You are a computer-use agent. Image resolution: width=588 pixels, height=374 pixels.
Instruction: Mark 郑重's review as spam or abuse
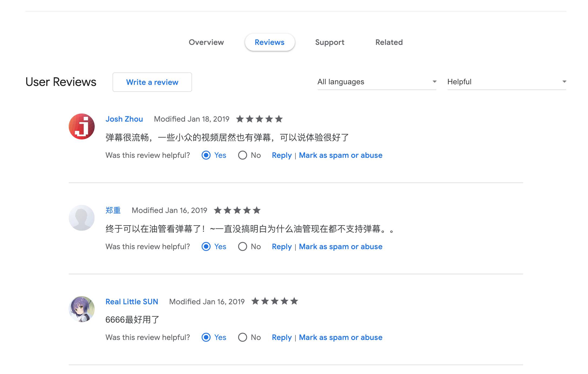point(341,246)
